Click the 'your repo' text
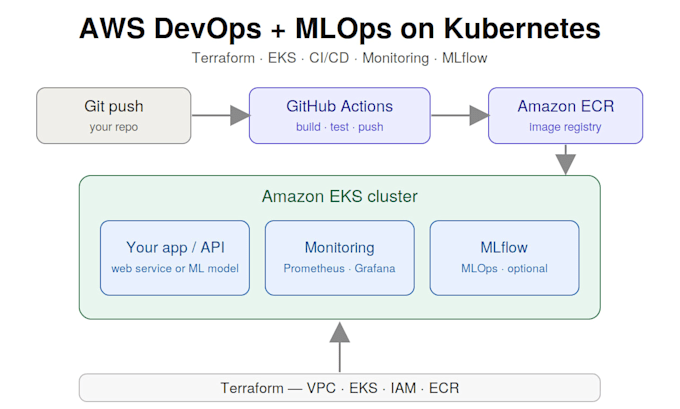This screenshot has width=680, height=409. point(114,128)
